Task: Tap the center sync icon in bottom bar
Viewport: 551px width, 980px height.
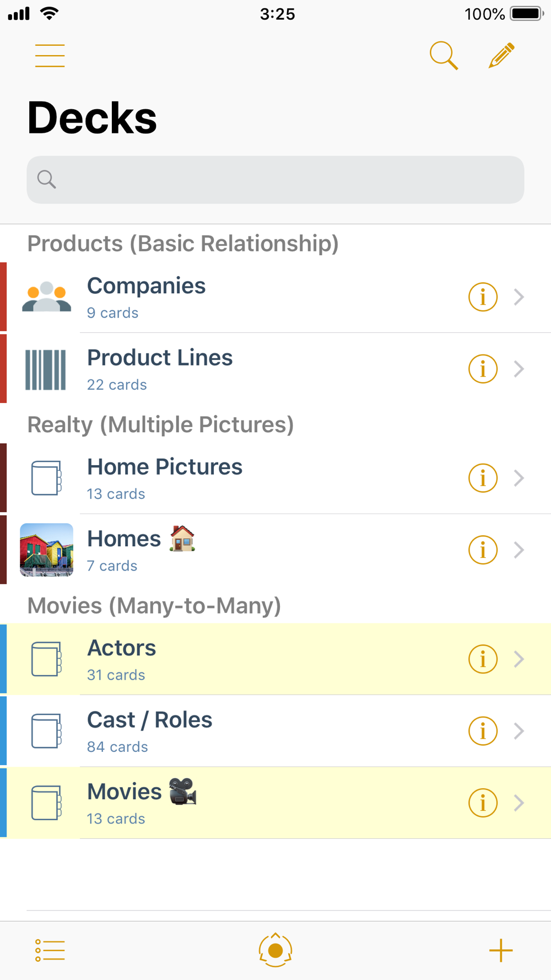Action: [x=275, y=950]
